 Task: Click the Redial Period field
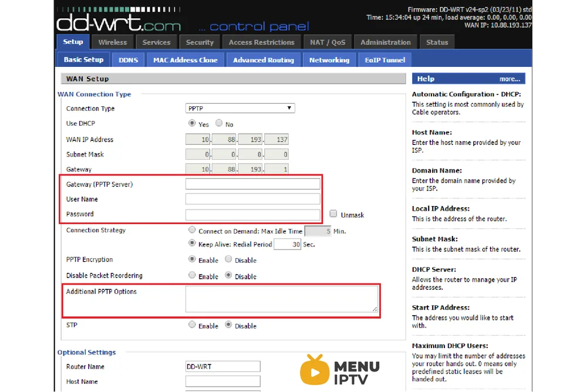click(x=287, y=244)
